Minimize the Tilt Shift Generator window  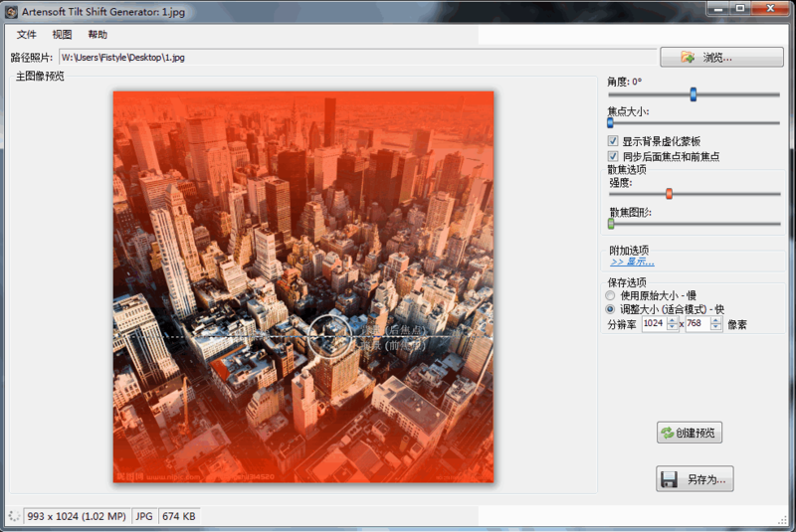(717, 9)
